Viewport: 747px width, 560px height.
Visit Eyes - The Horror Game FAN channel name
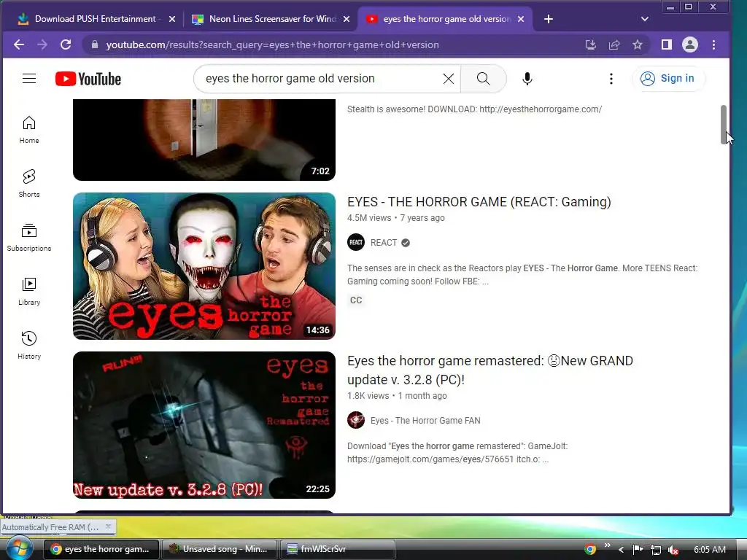tap(425, 421)
